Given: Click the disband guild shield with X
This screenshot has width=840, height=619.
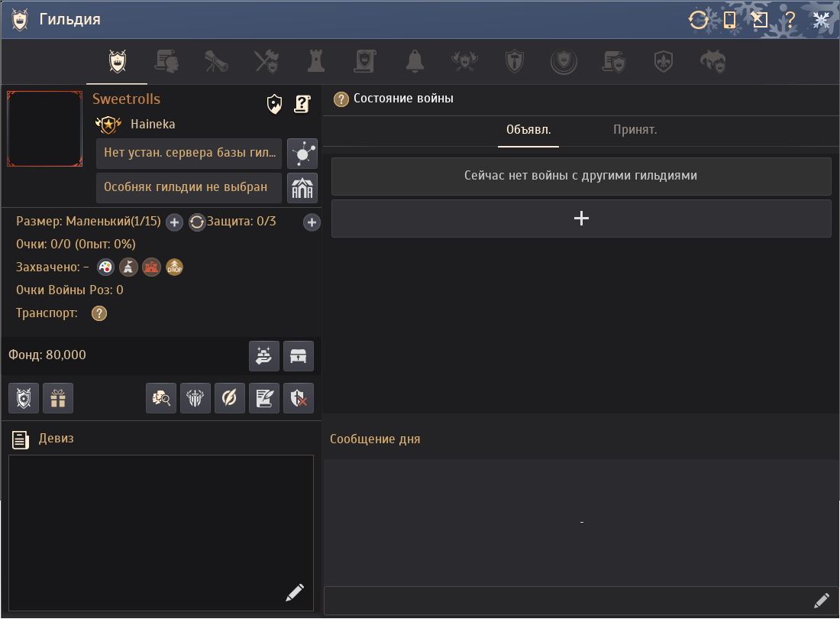Looking at the screenshot, I should point(299,398).
